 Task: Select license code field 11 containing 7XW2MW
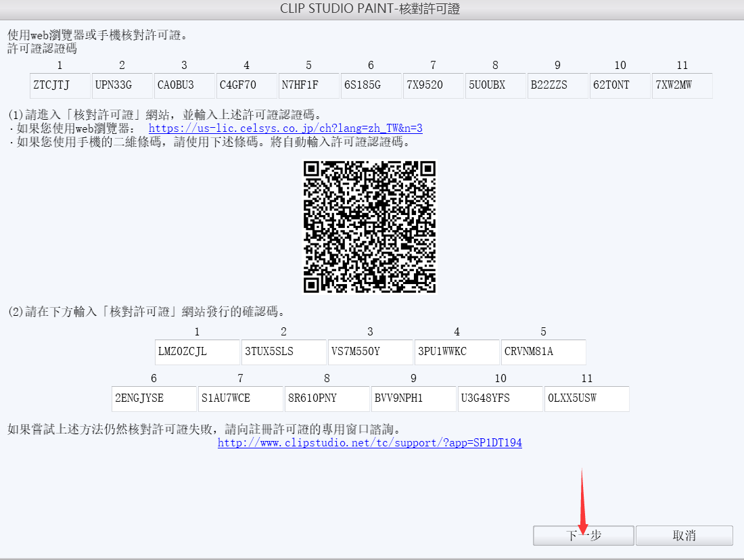(682, 85)
